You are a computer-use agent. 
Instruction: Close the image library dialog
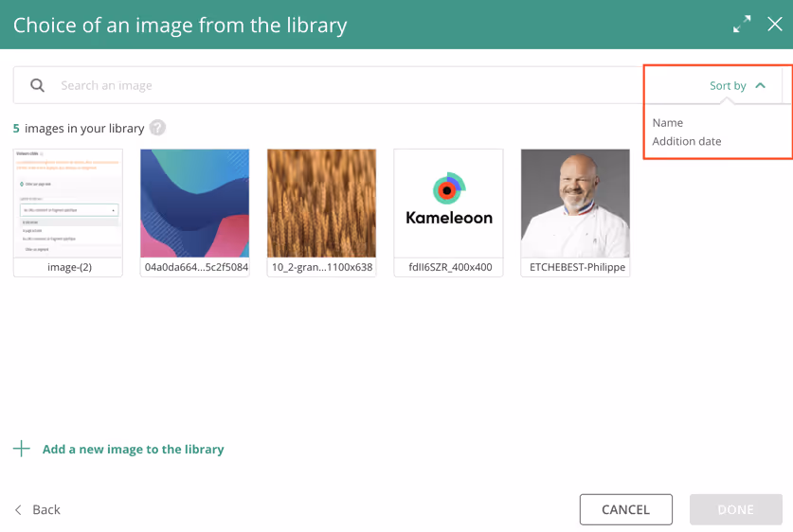click(x=775, y=24)
